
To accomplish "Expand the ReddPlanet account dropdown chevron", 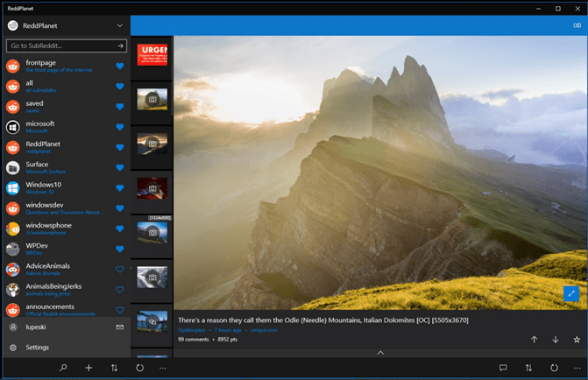I will click(120, 25).
